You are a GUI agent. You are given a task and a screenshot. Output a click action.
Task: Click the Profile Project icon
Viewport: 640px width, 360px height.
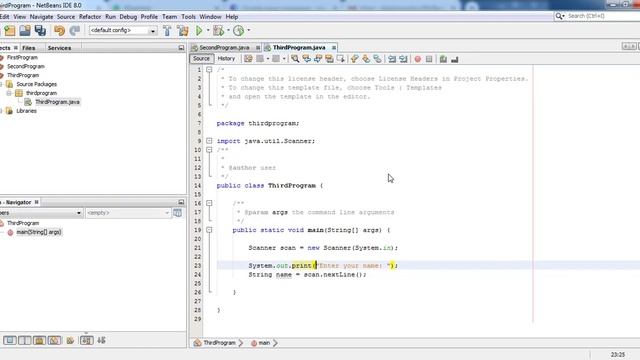239,31
